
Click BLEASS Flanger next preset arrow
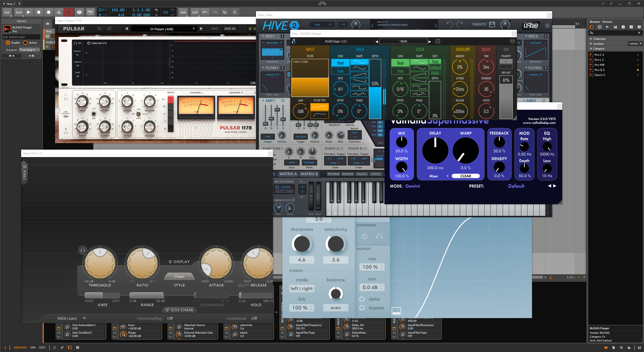[430, 41]
